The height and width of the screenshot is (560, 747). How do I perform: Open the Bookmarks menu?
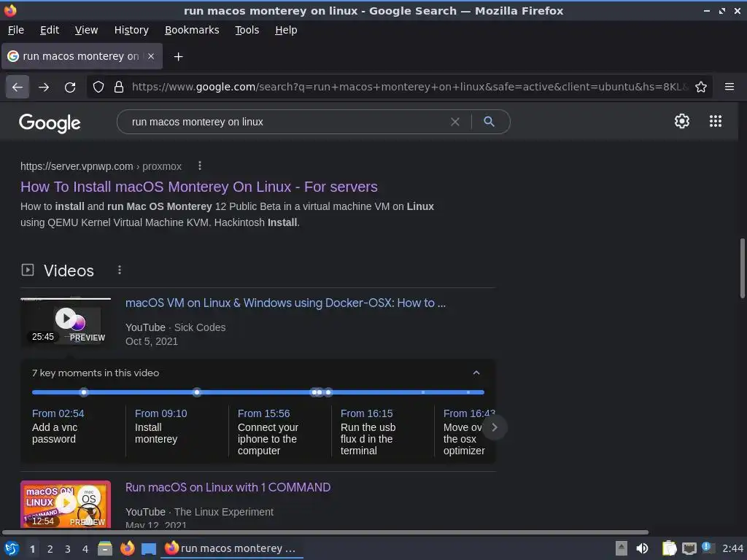pos(192,30)
